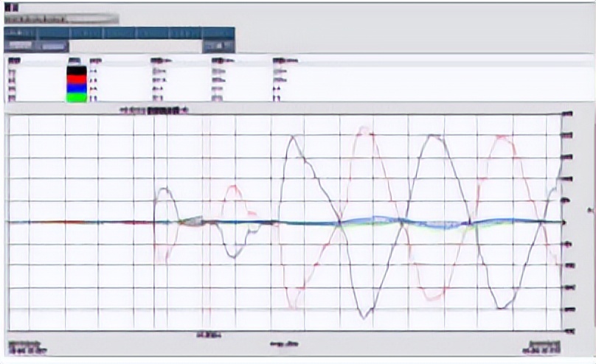The image size is (596, 364).
Task: Click the red color swatch in the legend
Action: point(77,80)
